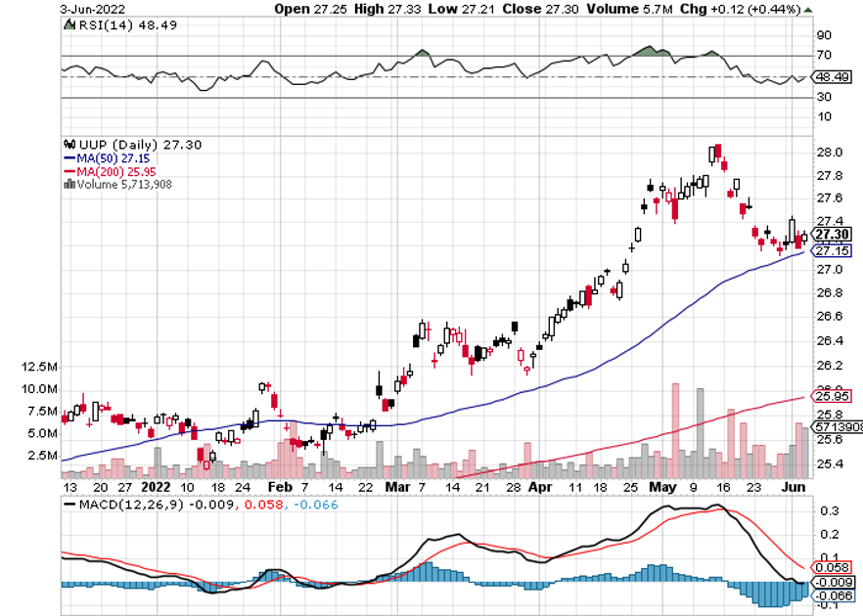Click the 48.49 RSI value tag

(x=833, y=76)
